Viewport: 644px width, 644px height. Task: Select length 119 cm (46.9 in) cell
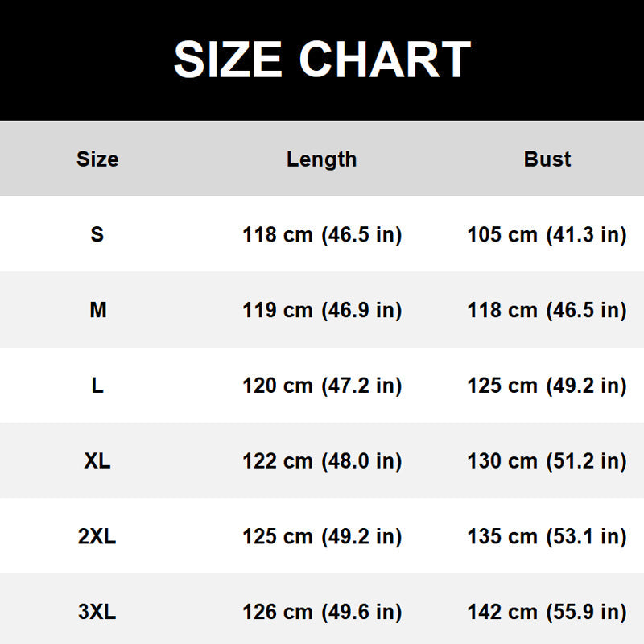(322, 310)
